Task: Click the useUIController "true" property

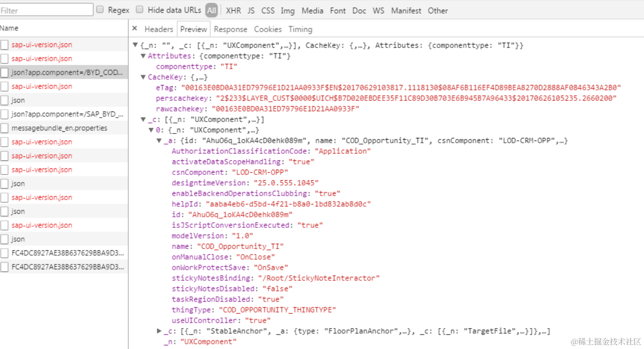Action: pos(221,320)
